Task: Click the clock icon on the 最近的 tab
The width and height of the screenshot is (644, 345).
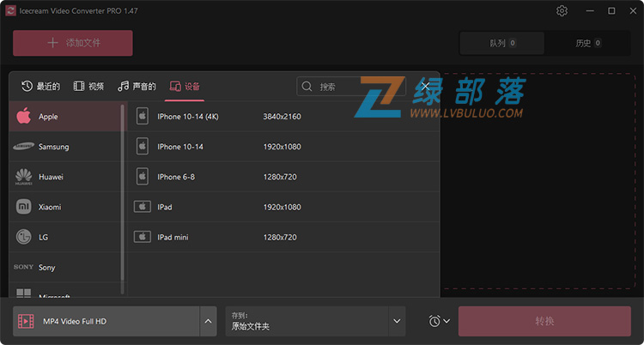Action: click(x=27, y=86)
